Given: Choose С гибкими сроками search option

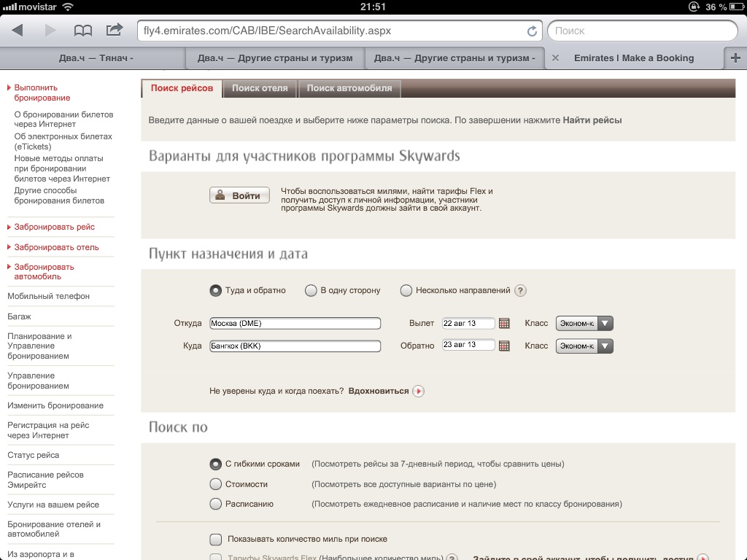Looking at the screenshot, I should click(x=215, y=464).
